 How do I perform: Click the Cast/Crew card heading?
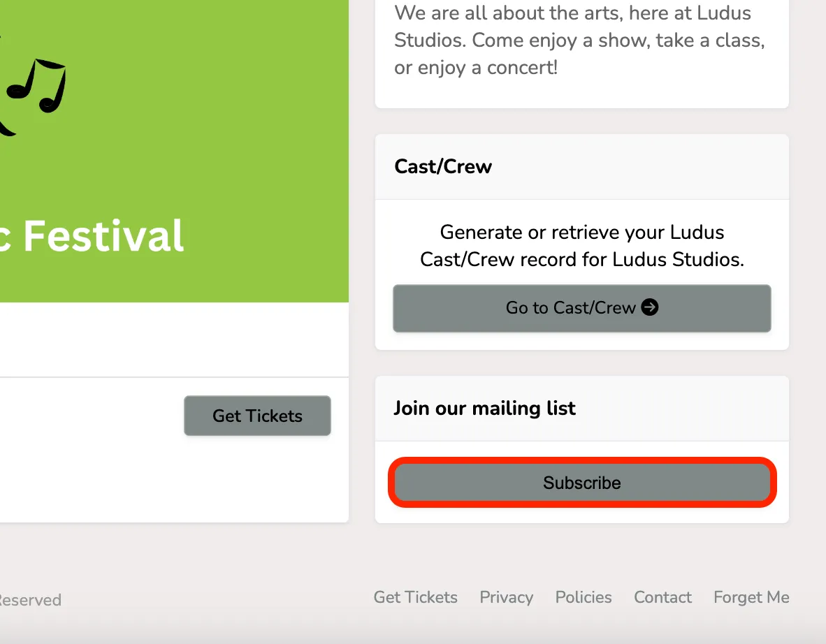point(443,166)
